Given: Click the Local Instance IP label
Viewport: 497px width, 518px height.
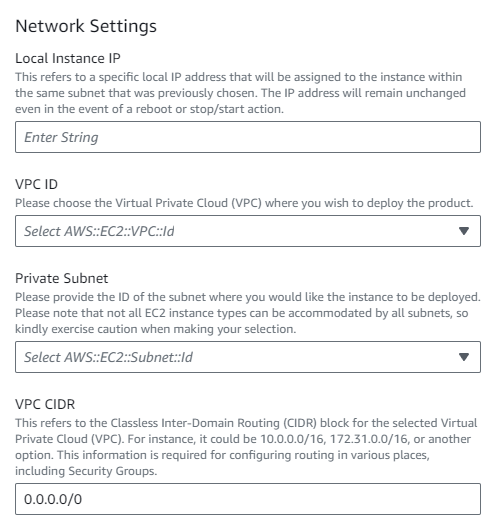Looking at the screenshot, I should coord(68,58).
